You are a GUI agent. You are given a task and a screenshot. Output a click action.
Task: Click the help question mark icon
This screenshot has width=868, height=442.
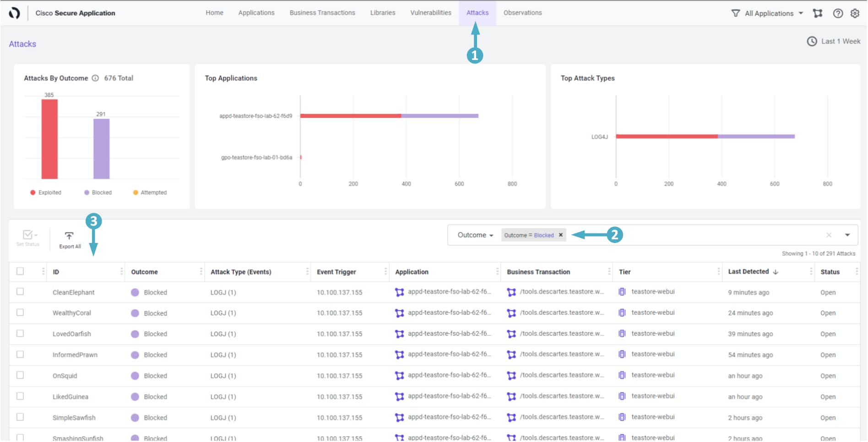838,13
